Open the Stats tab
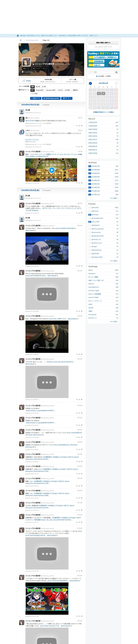Screen dimensions: 138x644 (x=26, y=81)
